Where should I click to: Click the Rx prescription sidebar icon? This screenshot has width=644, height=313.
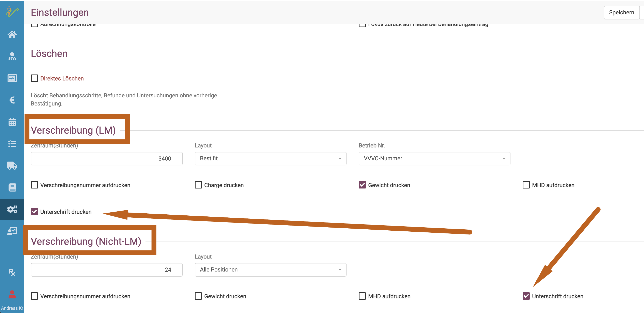click(12, 272)
